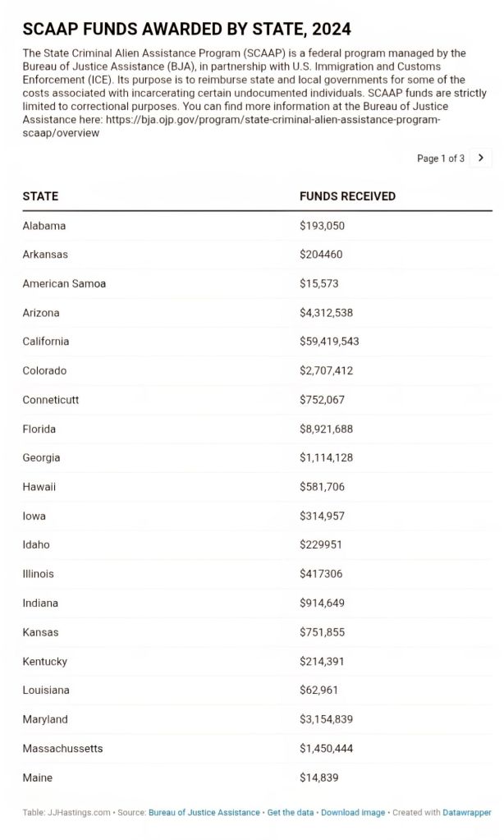Image resolution: width=504 pixels, height=840 pixels.
Task: Go to next page of table
Action: (x=481, y=158)
